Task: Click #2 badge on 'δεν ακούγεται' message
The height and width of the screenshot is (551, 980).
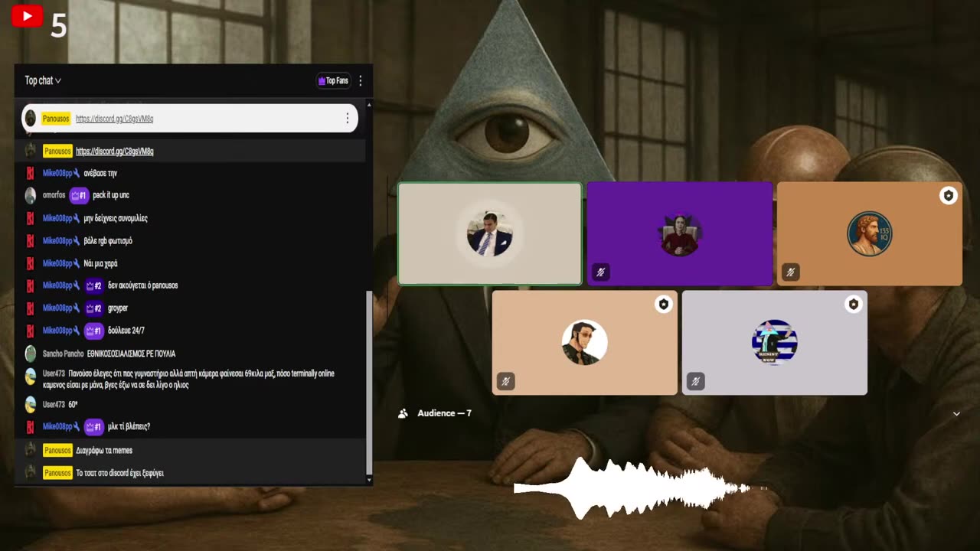Action: point(93,285)
